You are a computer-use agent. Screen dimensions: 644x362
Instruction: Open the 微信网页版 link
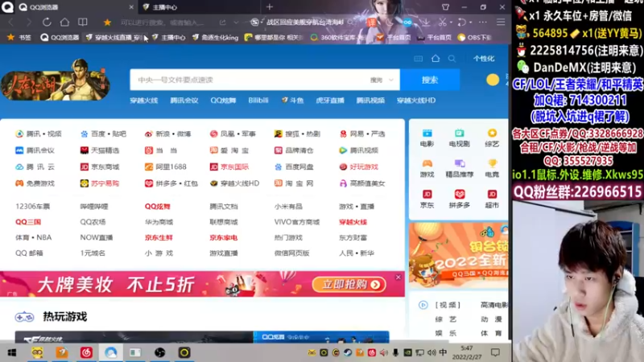click(x=291, y=253)
